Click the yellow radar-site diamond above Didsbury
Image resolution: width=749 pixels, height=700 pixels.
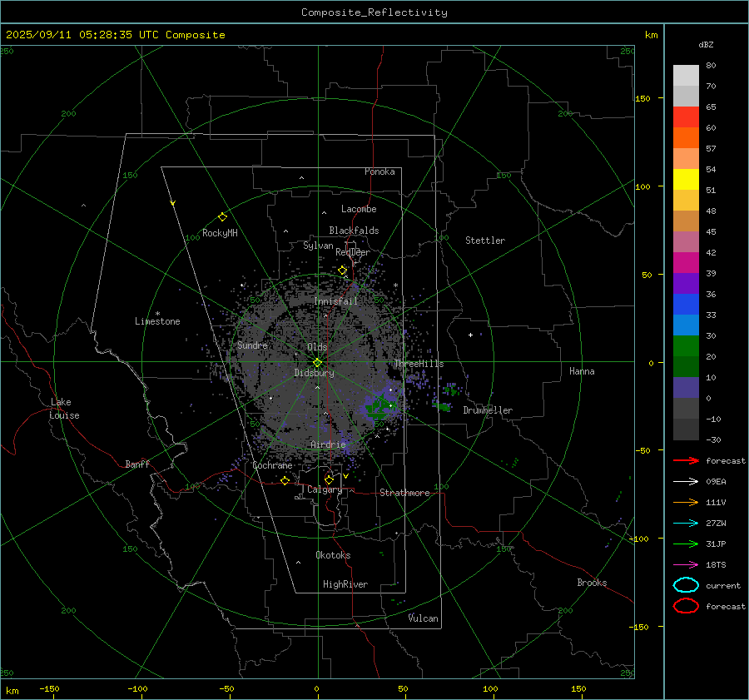click(x=317, y=363)
